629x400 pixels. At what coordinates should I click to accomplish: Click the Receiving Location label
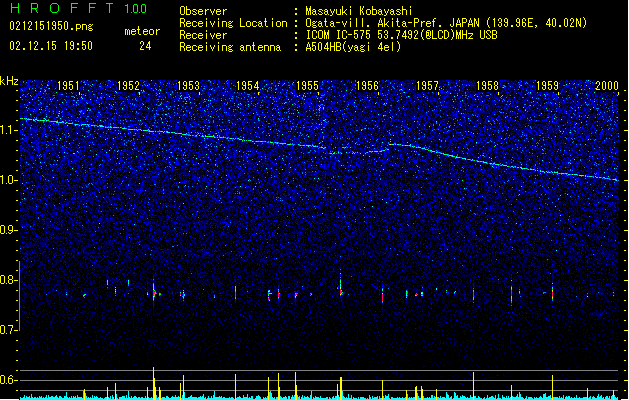[233, 23]
